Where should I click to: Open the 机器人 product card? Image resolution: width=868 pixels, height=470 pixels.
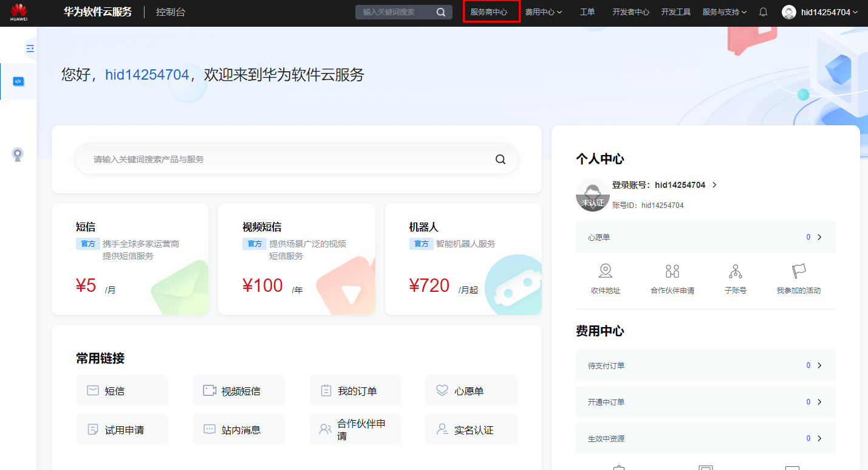point(463,259)
